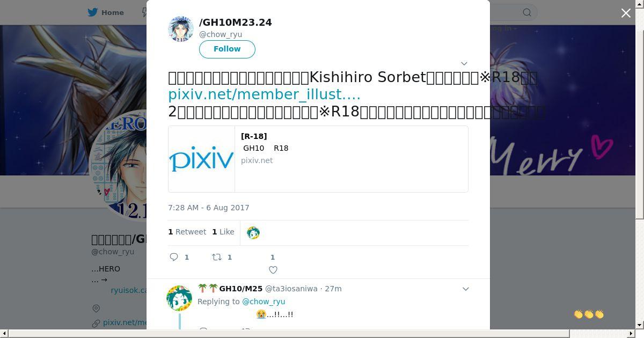Expand the reply's options chevron
The width and height of the screenshot is (644, 338).
[x=466, y=289]
